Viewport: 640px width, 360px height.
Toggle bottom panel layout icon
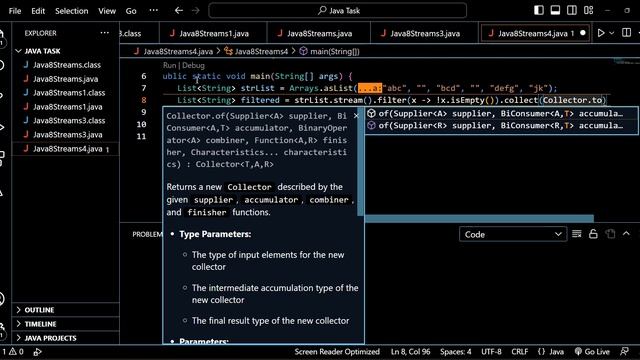(x=555, y=11)
